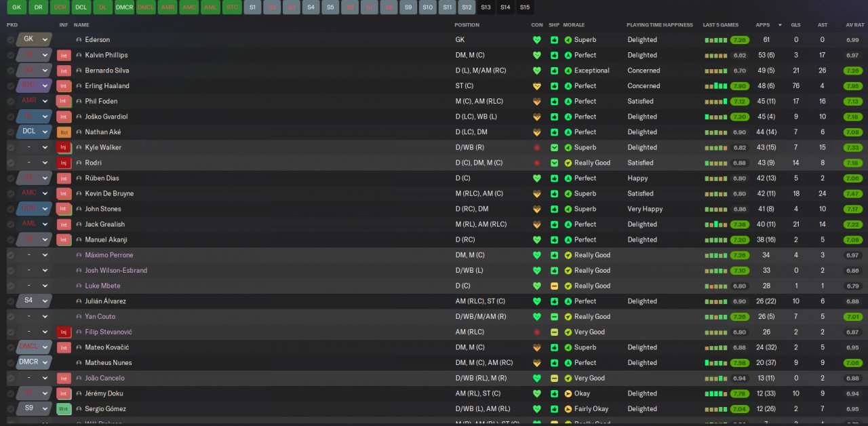This screenshot has width=868, height=426.
Task: Click Erling Haaland's last 5 games form bars
Action: (716, 86)
